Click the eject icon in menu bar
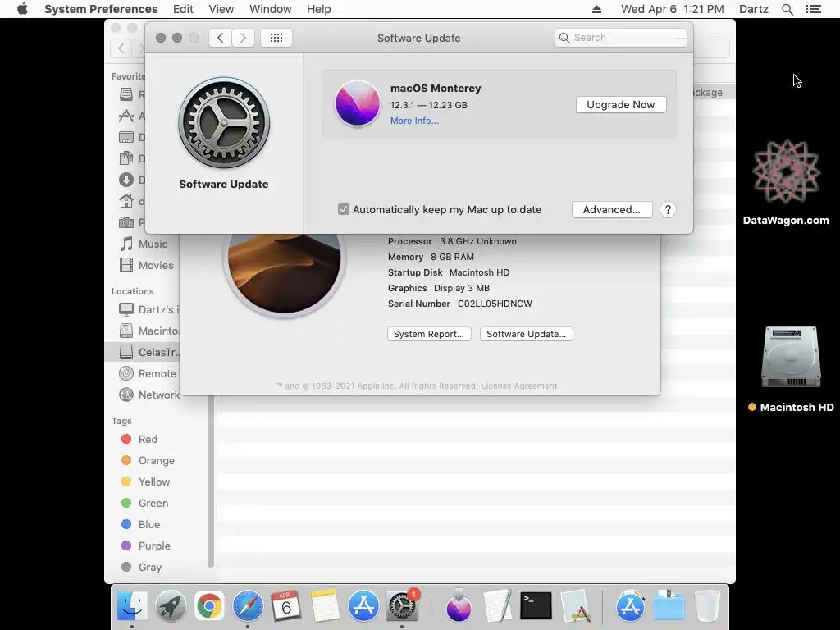This screenshot has height=630, width=840. (x=597, y=9)
